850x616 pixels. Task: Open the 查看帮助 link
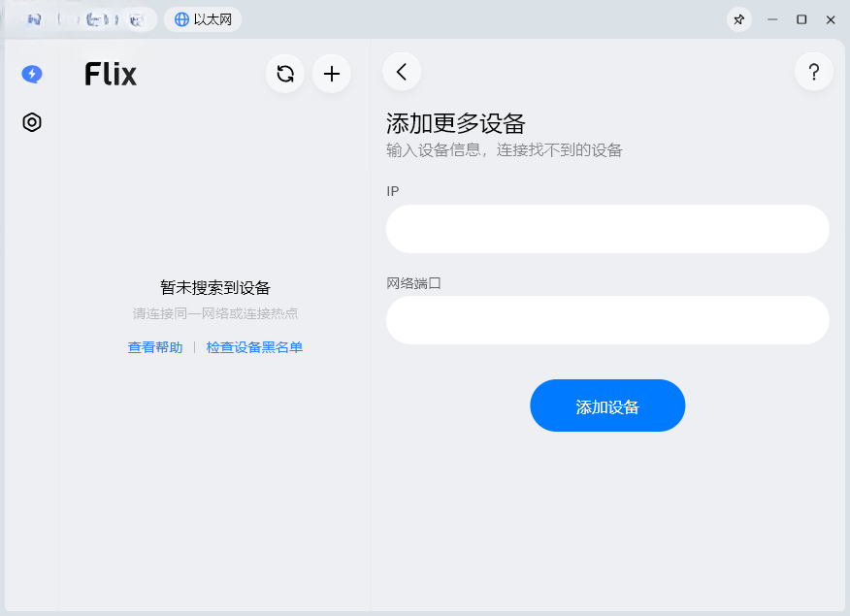(x=155, y=347)
